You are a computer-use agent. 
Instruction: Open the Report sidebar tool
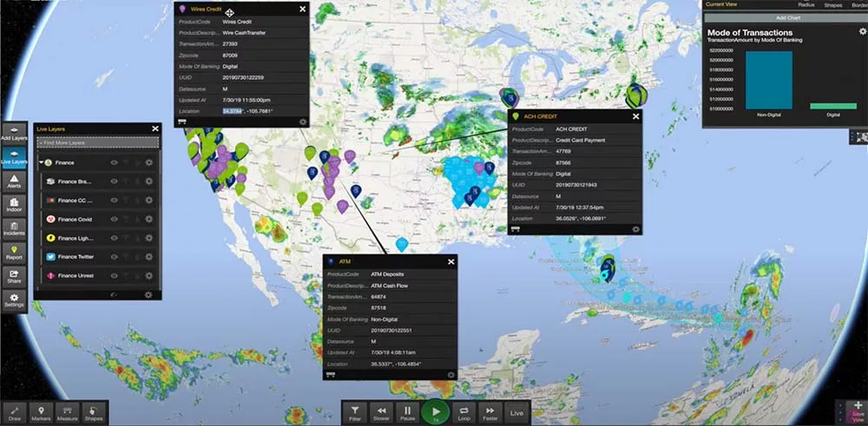pyautogui.click(x=14, y=252)
